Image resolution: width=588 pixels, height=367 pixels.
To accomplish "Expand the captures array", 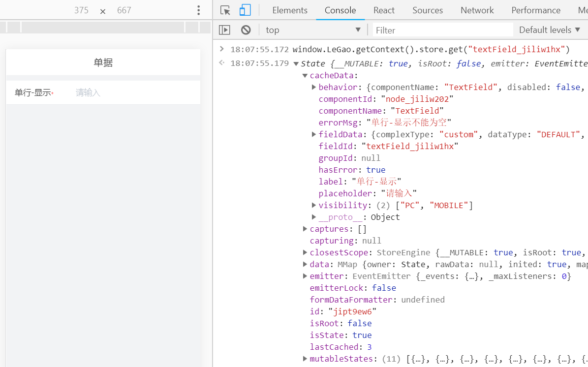I will [305, 229].
